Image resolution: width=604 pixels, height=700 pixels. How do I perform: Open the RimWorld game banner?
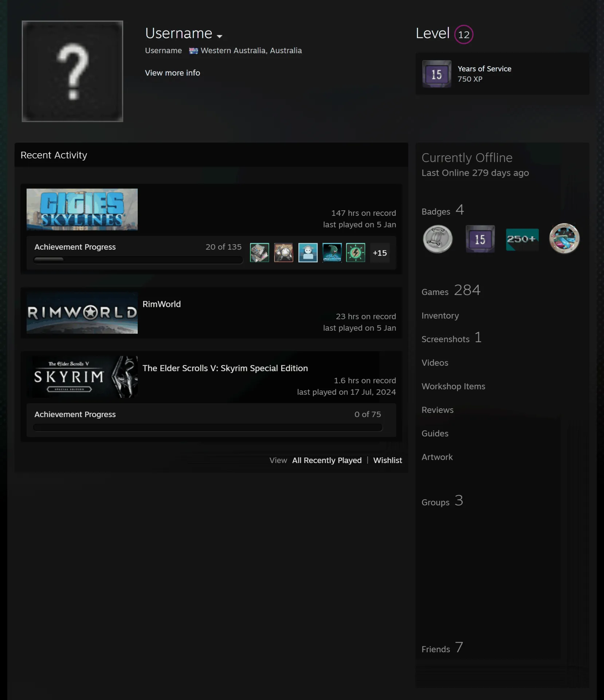tap(82, 313)
